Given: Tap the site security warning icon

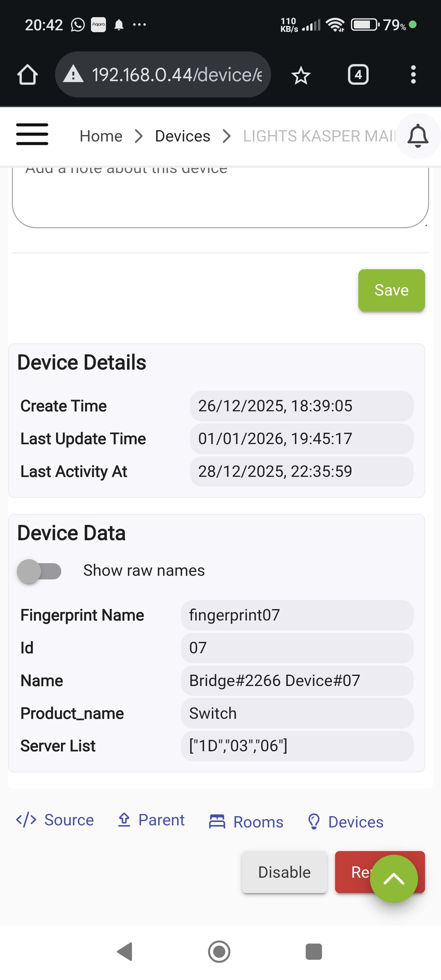Looking at the screenshot, I should (73, 74).
